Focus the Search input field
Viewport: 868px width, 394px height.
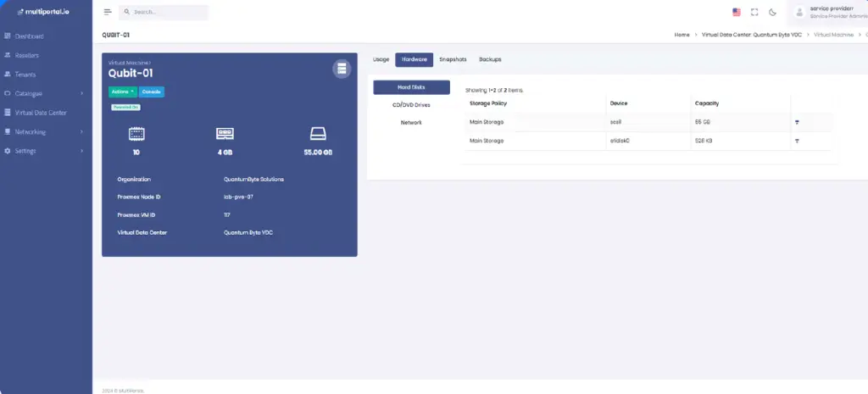pyautogui.click(x=164, y=12)
